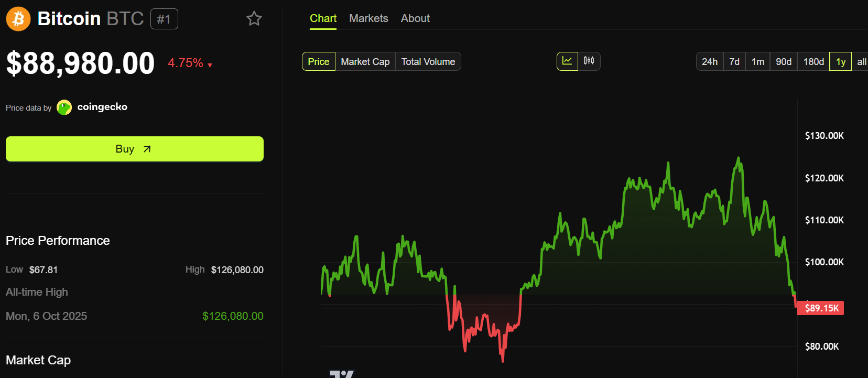This screenshot has height=378, width=868.
Task: Click the red price-down arrow indicator
Action: pyautogui.click(x=210, y=66)
